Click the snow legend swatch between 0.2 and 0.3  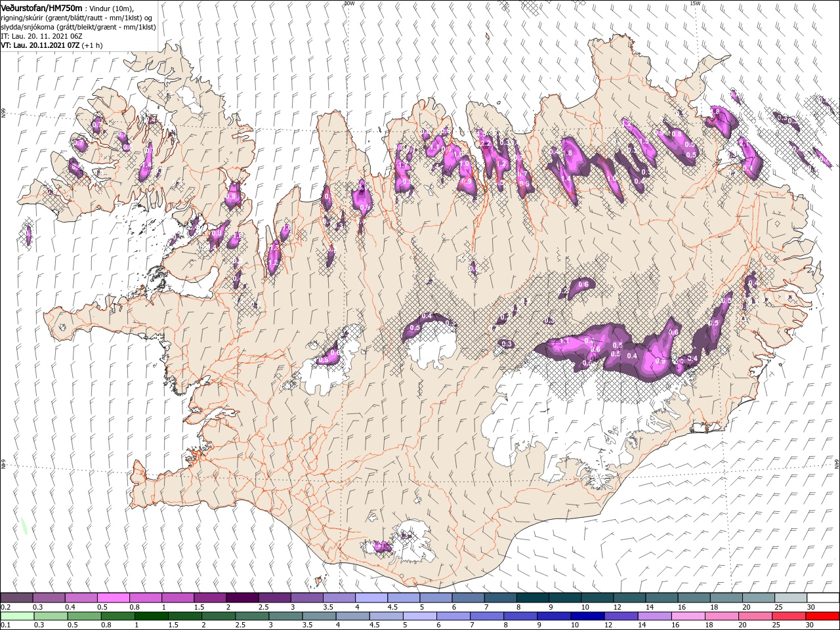click(x=16, y=598)
